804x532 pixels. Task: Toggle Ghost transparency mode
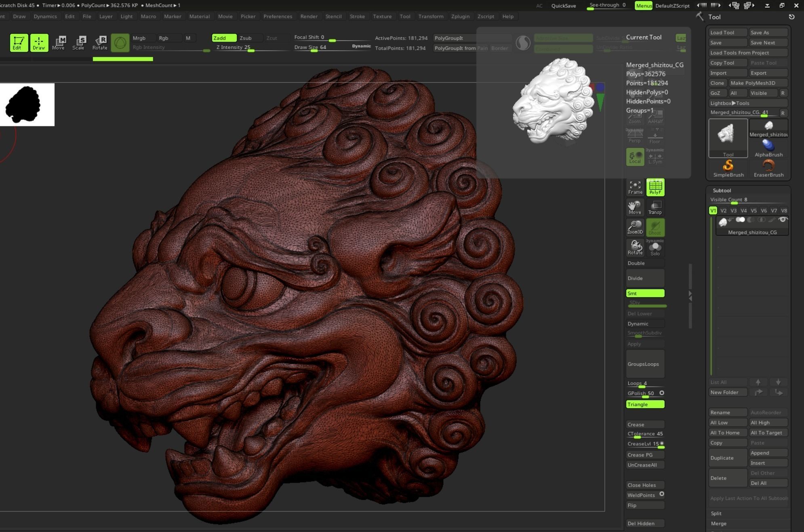click(655, 227)
